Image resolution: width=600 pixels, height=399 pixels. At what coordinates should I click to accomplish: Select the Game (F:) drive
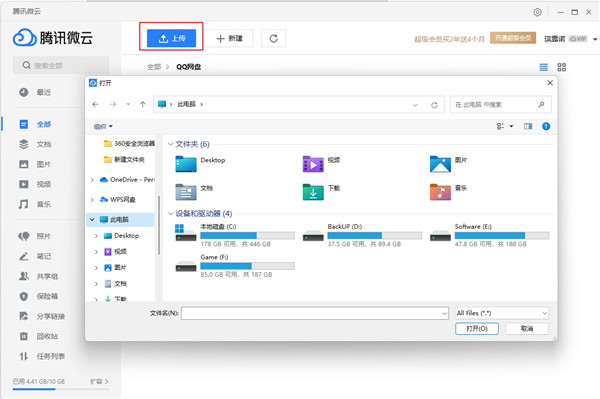click(235, 266)
